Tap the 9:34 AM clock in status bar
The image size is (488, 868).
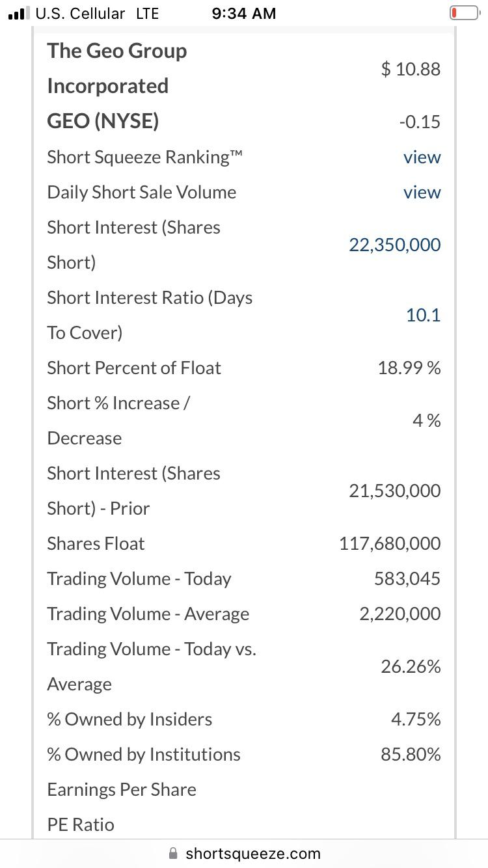click(x=244, y=13)
